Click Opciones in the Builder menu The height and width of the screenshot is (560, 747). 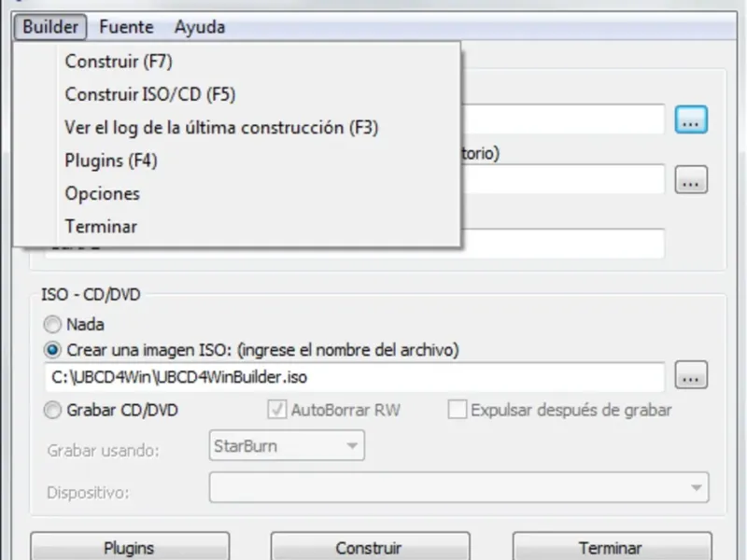103,193
